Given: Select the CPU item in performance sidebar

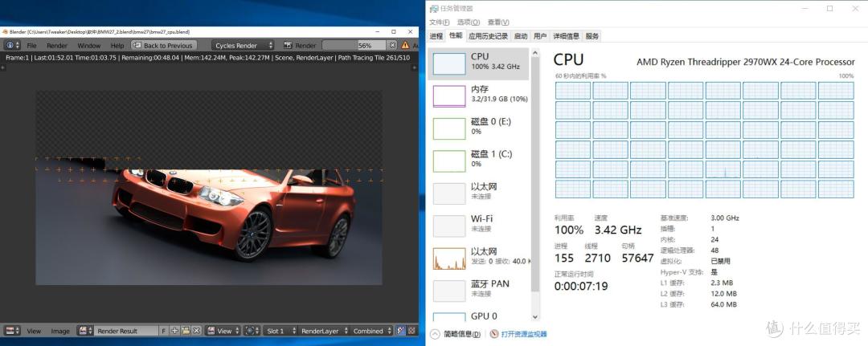Looking at the screenshot, I should coord(478,63).
